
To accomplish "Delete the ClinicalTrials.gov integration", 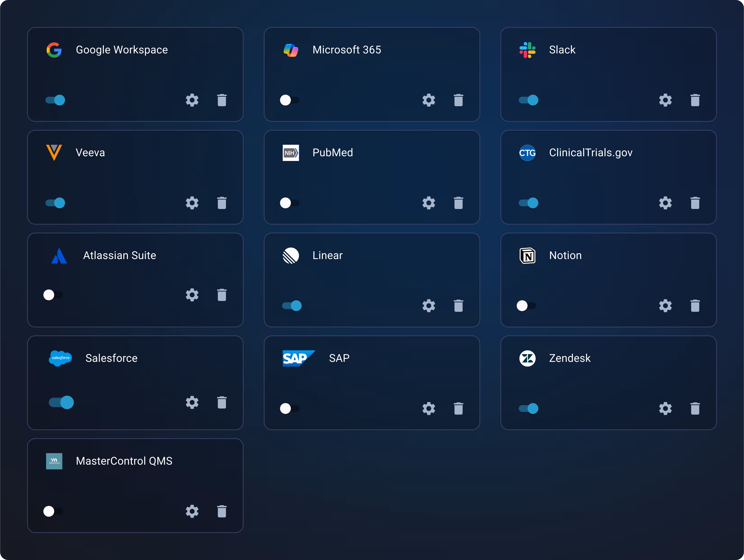I will [x=695, y=203].
